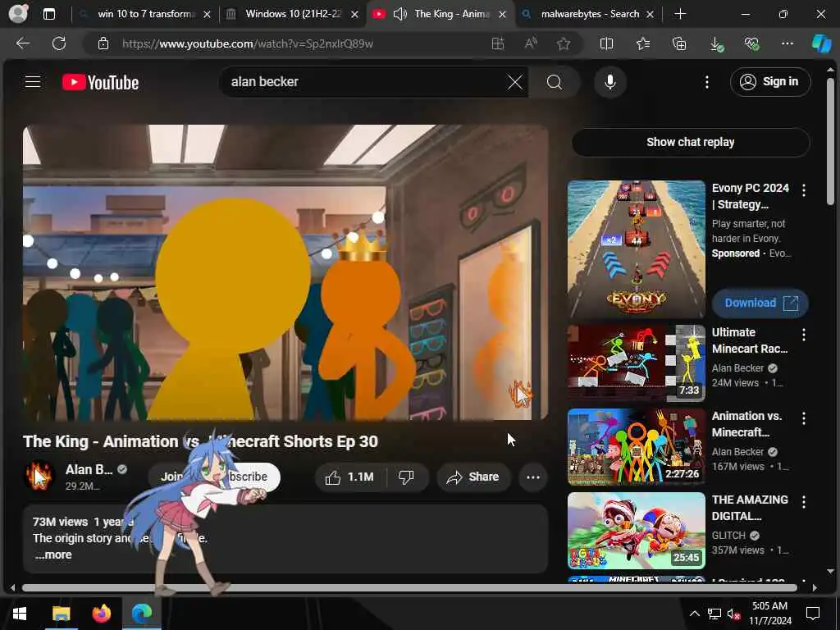Open Ultimate Minecart Race video thumbnail

point(636,363)
